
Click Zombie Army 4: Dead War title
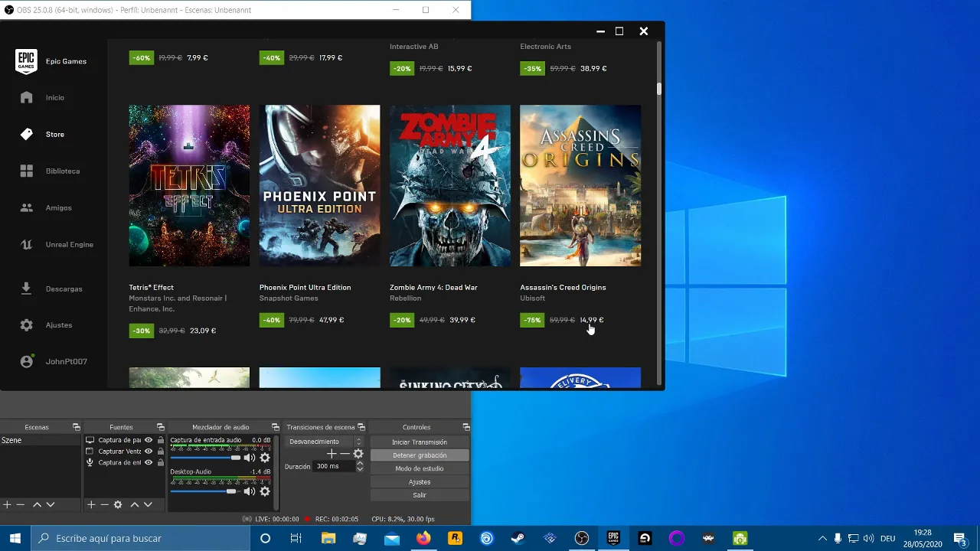coord(433,287)
